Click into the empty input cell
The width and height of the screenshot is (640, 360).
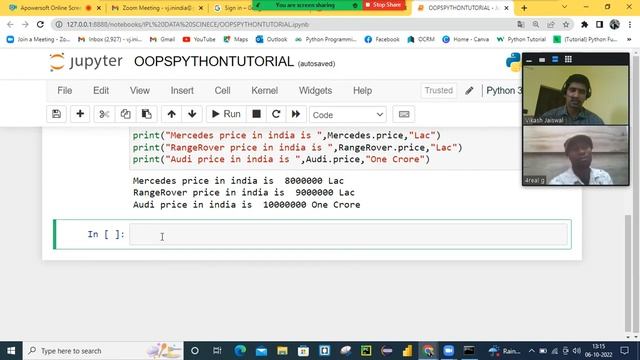tap(349, 234)
